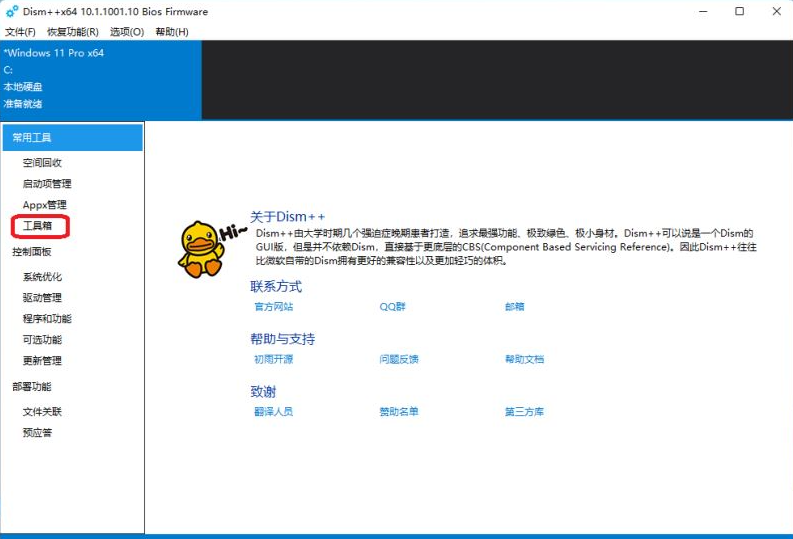Open the 恢复功能(R) menu
This screenshot has height=539, width=793.
[x=72, y=32]
